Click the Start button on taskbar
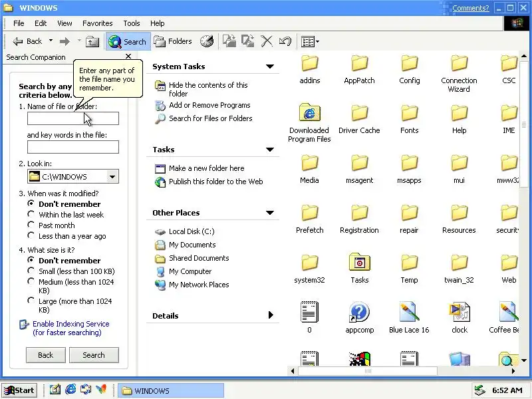The height and width of the screenshot is (399, 532). (20, 390)
